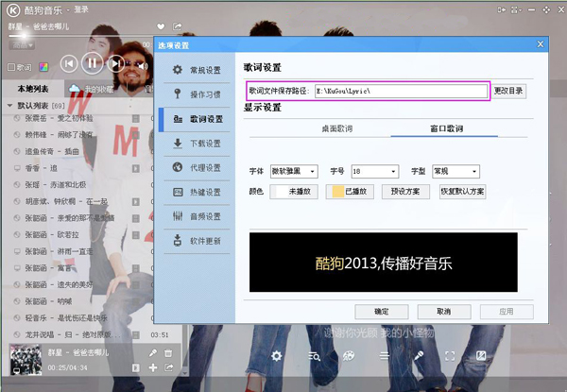567x392 pixels.
Task: Click fullscreen brackets icon in bottom toolbar
Action: point(450,356)
